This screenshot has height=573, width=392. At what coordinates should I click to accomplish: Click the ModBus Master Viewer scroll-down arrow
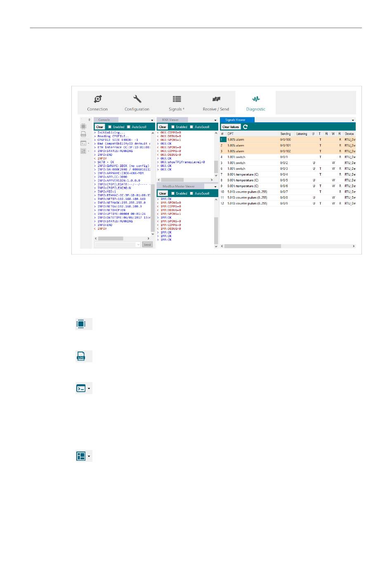click(216, 246)
